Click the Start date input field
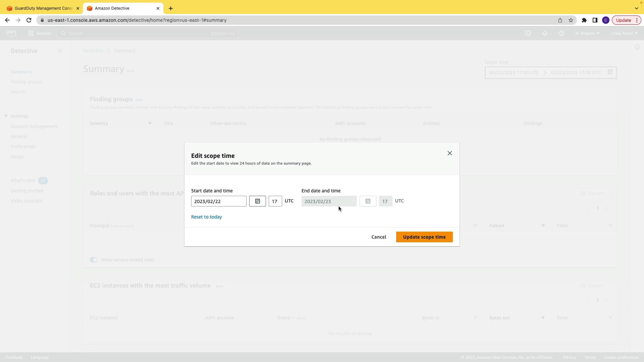This screenshot has height=362, width=644. pyautogui.click(x=218, y=201)
